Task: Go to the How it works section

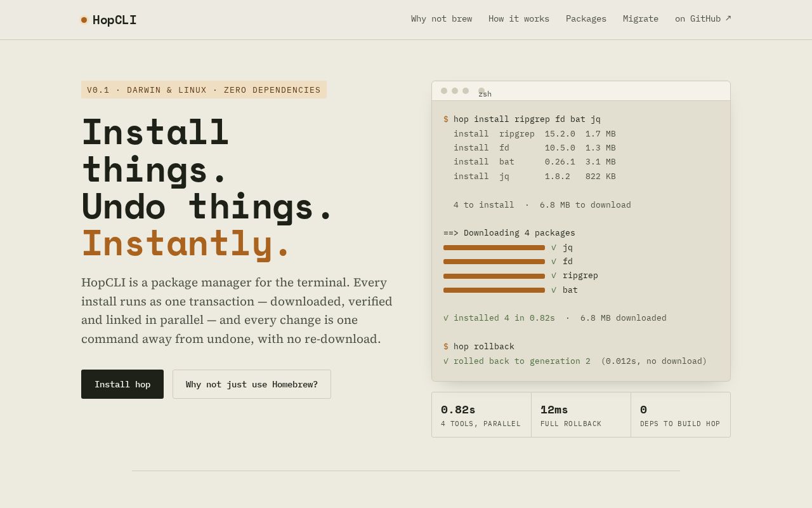Action: (519, 19)
